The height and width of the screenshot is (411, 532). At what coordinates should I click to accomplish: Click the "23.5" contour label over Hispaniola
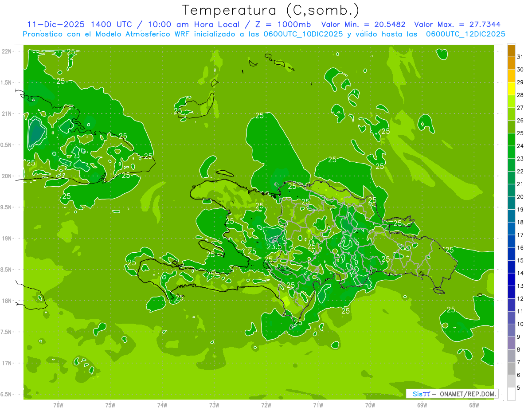[x=274, y=247]
